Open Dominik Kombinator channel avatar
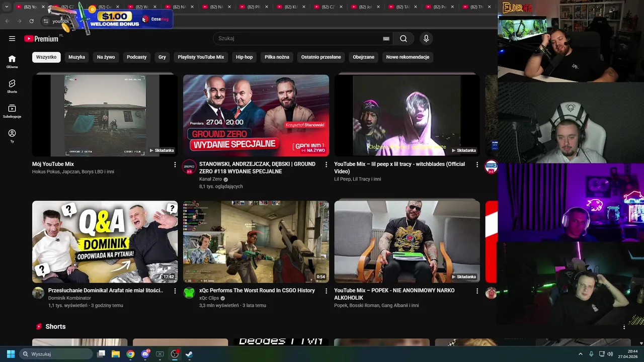Image resolution: width=644 pixels, height=362 pixels. click(38, 293)
